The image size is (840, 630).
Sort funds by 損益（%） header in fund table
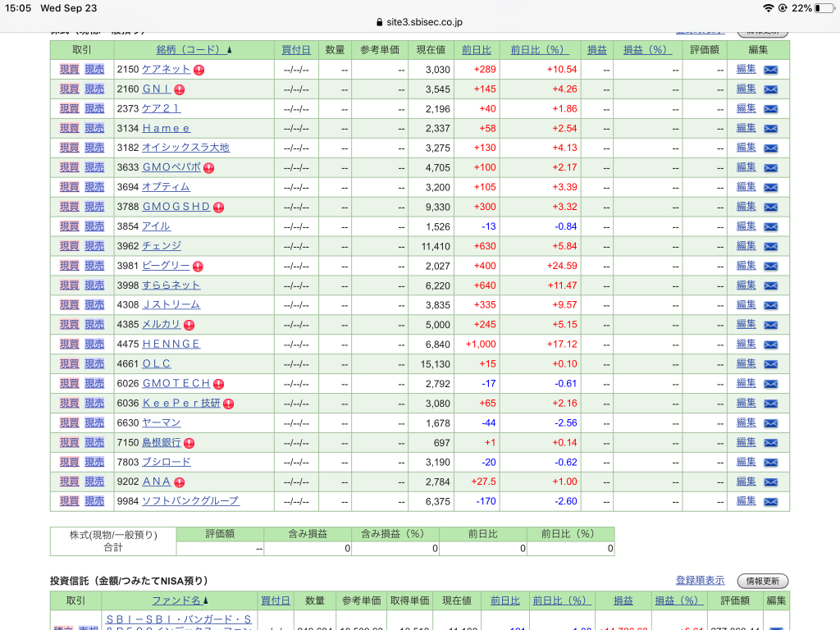pyautogui.click(x=678, y=600)
